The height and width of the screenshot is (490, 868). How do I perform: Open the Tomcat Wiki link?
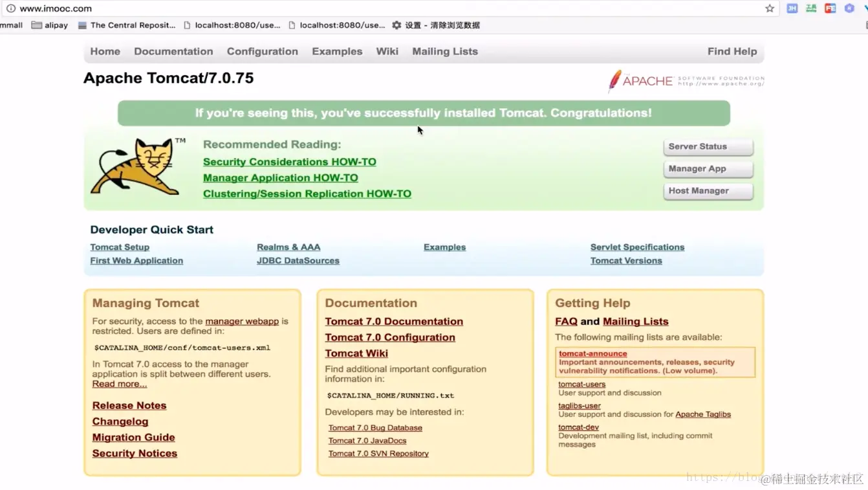point(356,353)
